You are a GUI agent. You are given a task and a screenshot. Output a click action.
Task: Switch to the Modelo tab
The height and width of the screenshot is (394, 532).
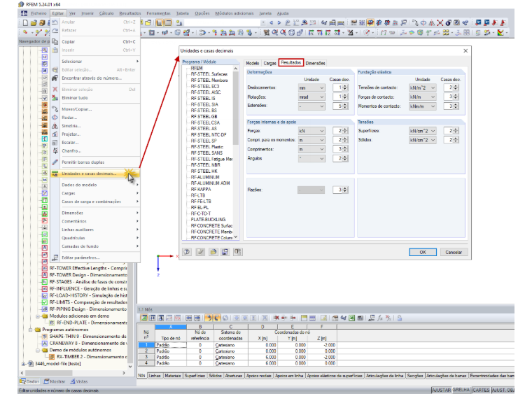click(x=253, y=64)
